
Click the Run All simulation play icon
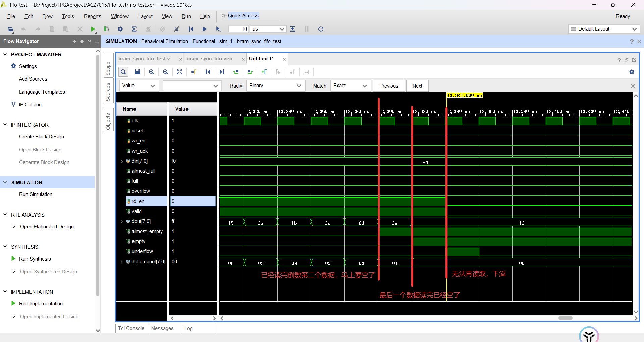[204, 29]
